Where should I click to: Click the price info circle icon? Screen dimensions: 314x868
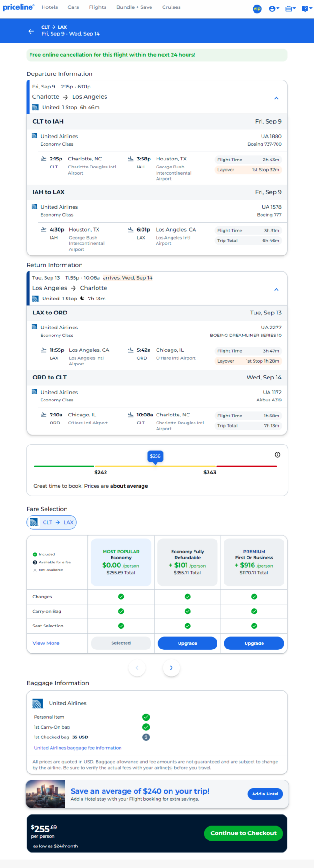point(277,455)
